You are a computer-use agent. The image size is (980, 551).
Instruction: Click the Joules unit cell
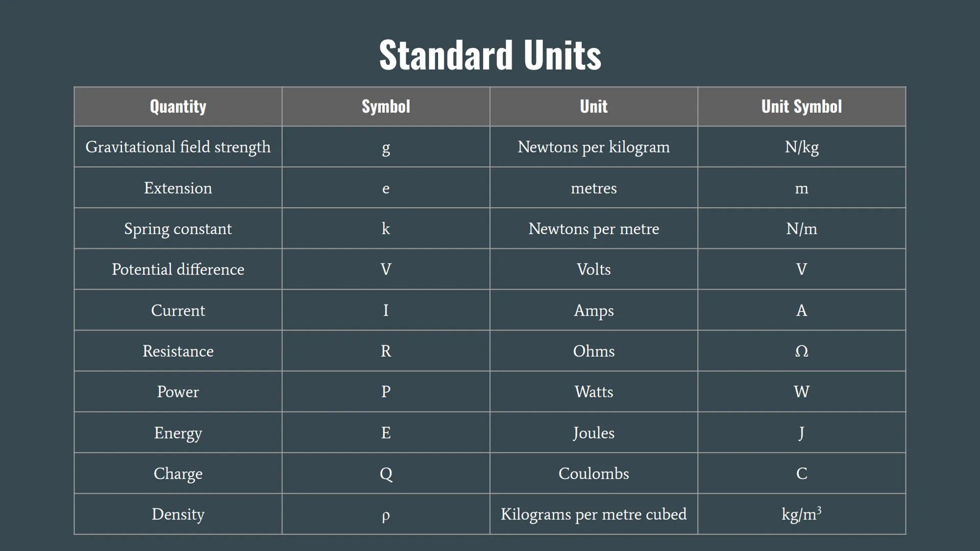[x=594, y=433]
